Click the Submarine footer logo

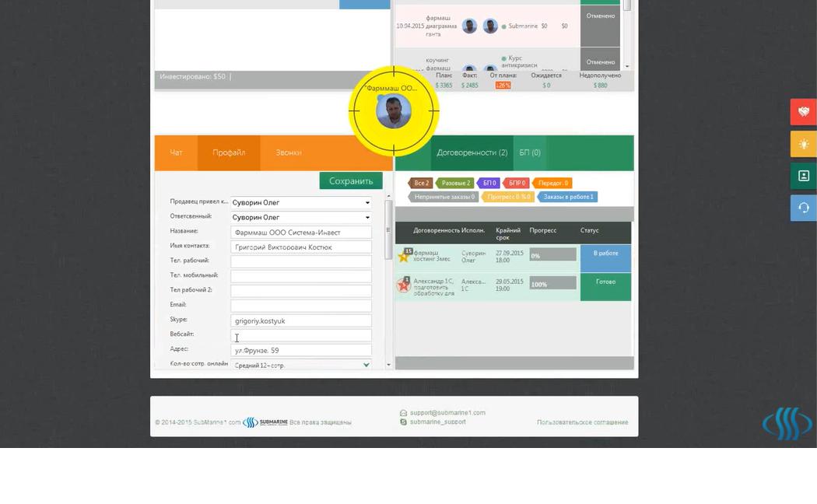point(265,422)
